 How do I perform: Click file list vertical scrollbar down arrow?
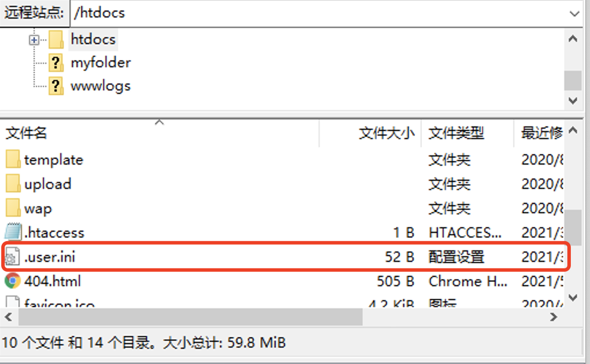pos(573,298)
